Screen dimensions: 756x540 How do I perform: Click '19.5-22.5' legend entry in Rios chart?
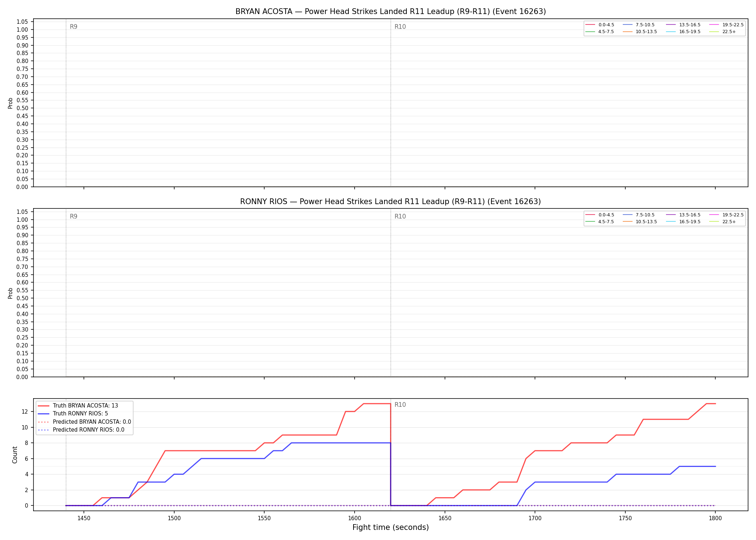(x=726, y=215)
